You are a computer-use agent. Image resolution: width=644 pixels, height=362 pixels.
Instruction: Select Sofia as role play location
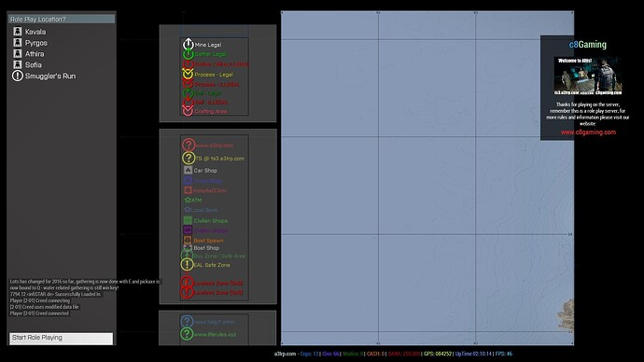tap(62, 65)
